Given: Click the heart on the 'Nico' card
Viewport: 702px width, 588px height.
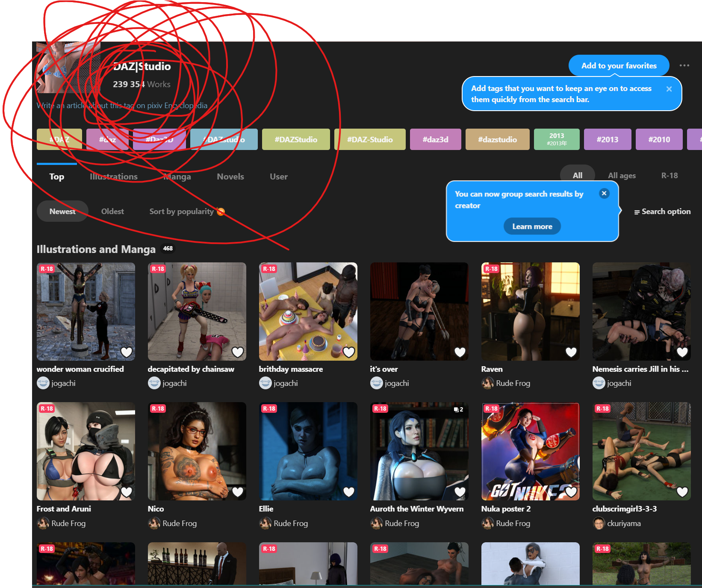Looking at the screenshot, I should pyautogui.click(x=238, y=492).
